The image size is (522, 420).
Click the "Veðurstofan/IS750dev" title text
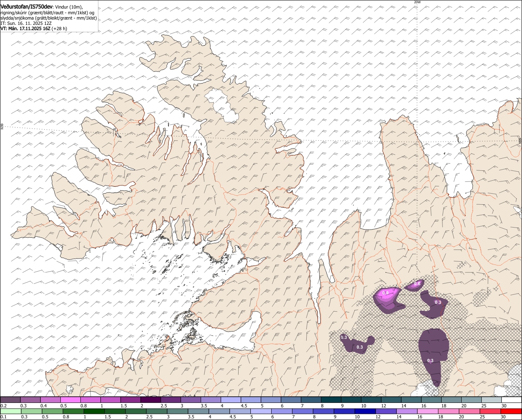click(x=27, y=7)
